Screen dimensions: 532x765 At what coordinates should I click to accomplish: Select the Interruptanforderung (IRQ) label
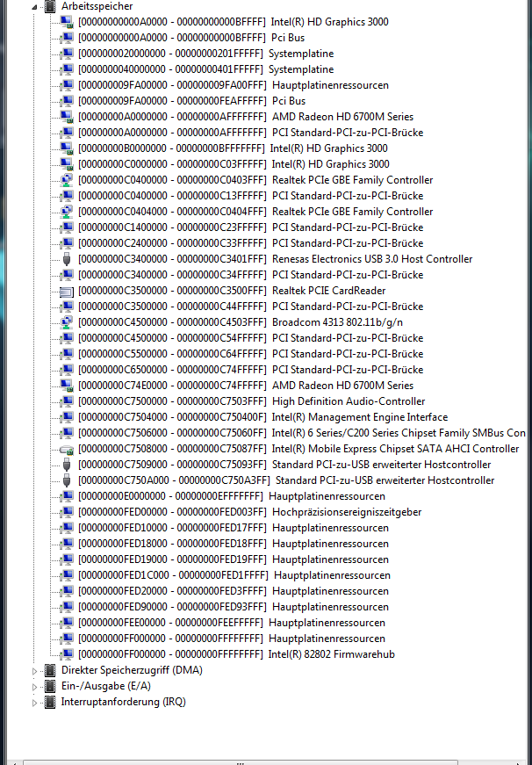124,702
